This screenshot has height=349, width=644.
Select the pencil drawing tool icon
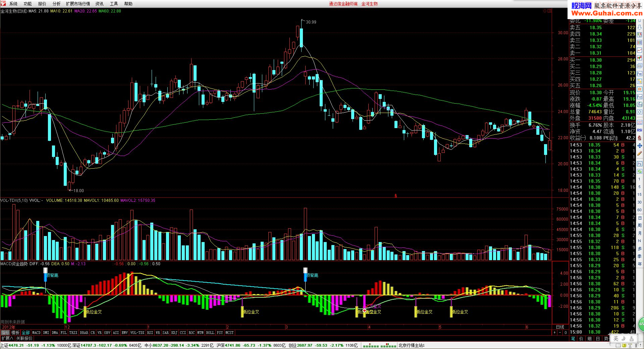coord(640,153)
